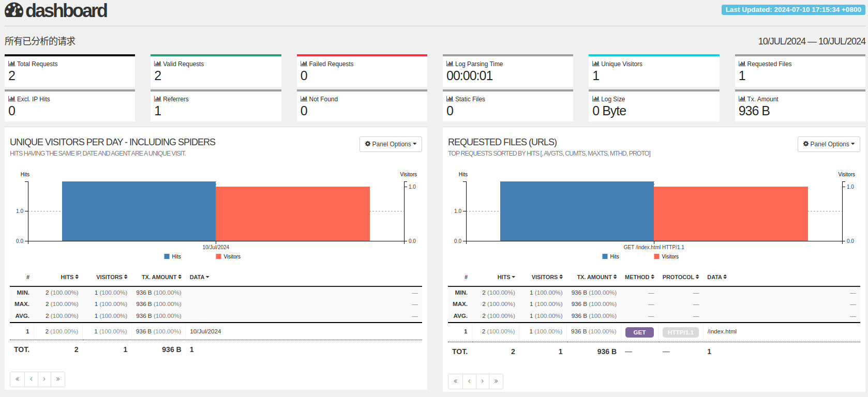Click the dashboard title text
This screenshot has height=397, width=868.
[x=66, y=10]
